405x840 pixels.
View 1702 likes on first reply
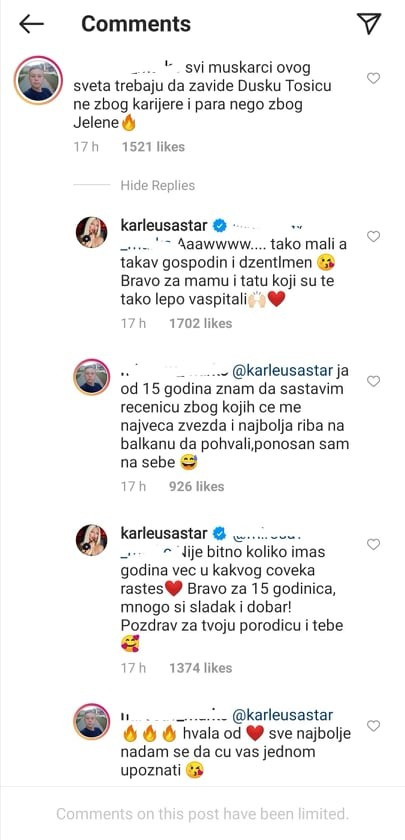pyautogui.click(x=200, y=323)
